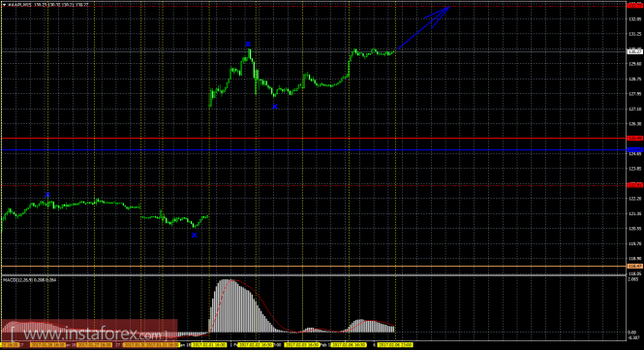Click the current price label on right scale
Image resolution: width=644 pixels, height=350 pixels.
[x=635, y=51]
